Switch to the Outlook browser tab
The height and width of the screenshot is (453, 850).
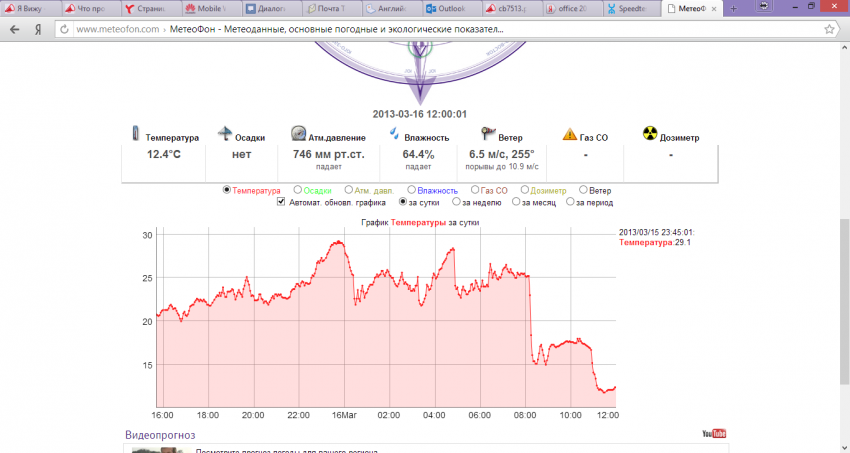coord(449,8)
